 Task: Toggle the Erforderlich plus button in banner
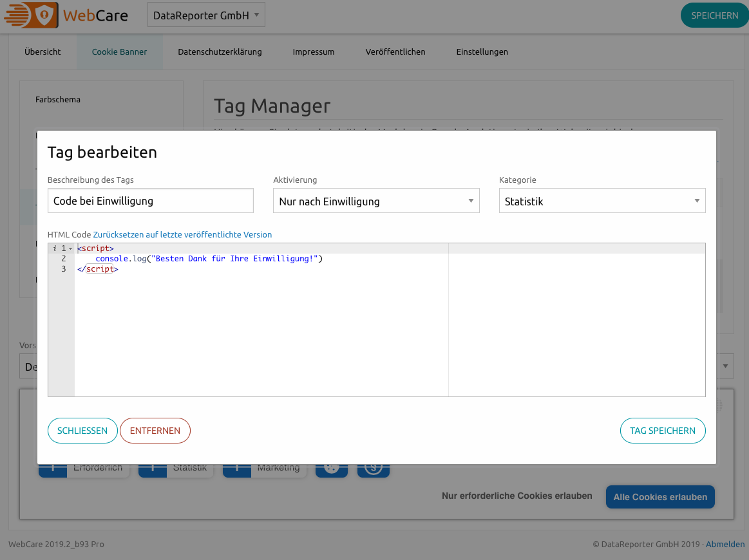pos(53,469)
